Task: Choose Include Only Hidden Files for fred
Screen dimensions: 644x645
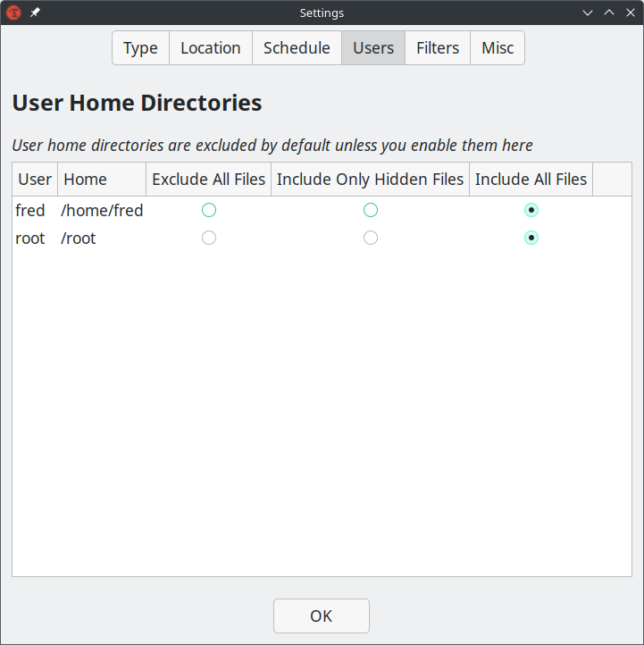Action: coord(371,210)
